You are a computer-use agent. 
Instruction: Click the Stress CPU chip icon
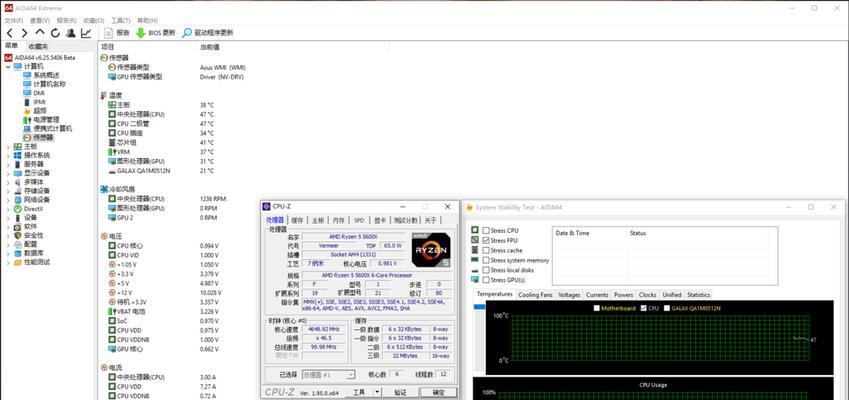(x=475, y=230)
